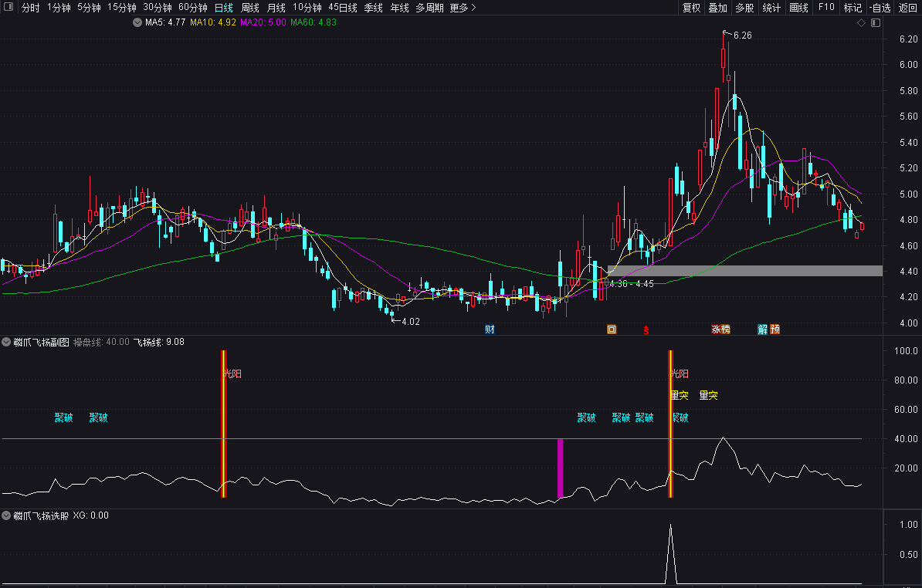Screen dimensions: 922x588
Task: Click the 解 unlock event marker
Action: pyautogui.click(x=763, y=329)
